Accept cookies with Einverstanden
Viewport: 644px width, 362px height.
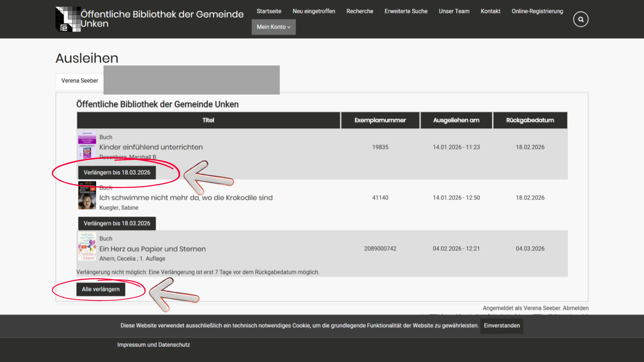501,326
